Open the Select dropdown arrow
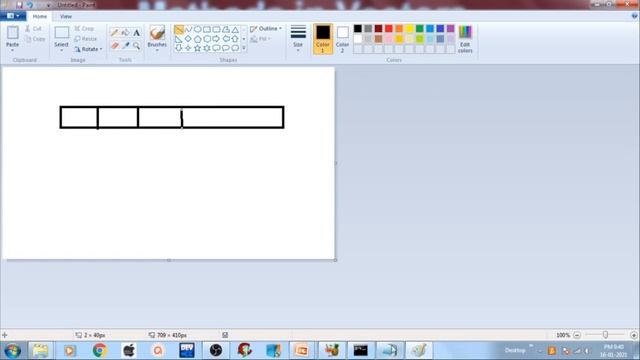This screenshot has width=640, height=360. (x=62, y=51)
